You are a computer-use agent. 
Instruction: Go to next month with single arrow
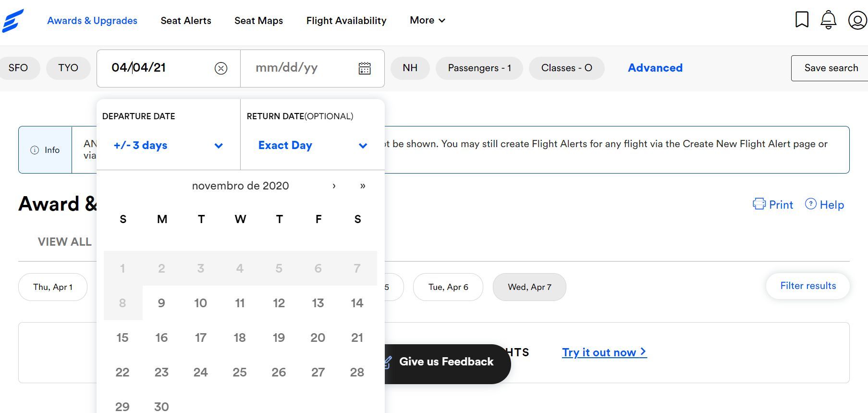[x=334, y=186]
